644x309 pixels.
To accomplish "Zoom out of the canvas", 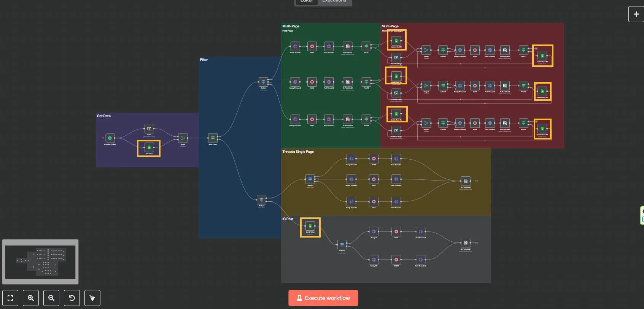I will click(51, 298).
